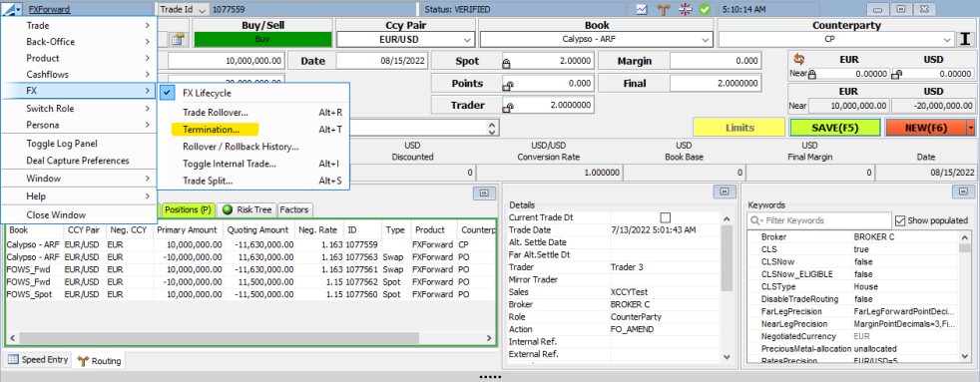
Task: Click the green Risk Tree ball icon
Action: [227, 209]
